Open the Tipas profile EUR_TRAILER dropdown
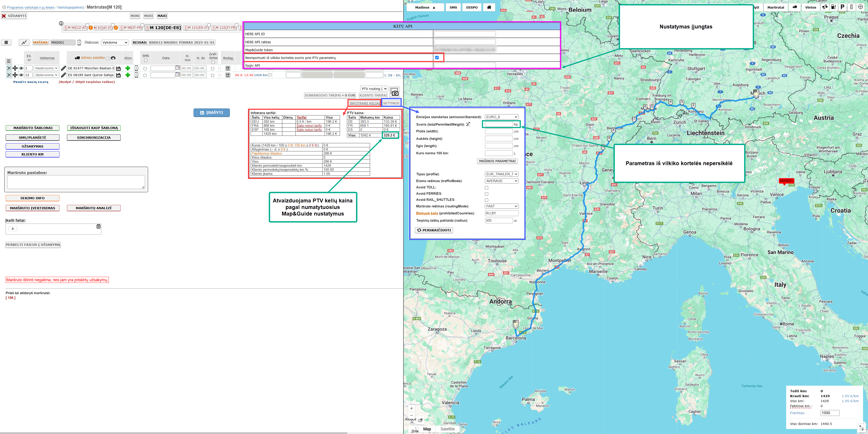The width and height of the screenshot is (868, 434). (x=501, y=174)
